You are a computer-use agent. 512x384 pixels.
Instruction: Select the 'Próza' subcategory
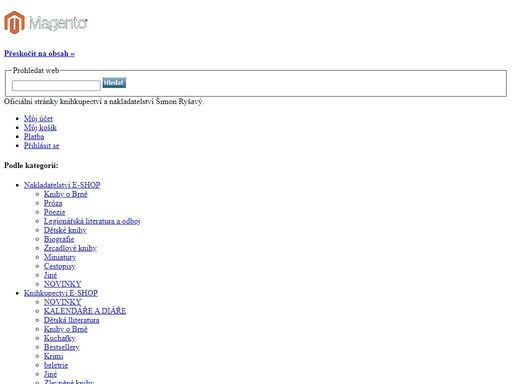point(53,203)
